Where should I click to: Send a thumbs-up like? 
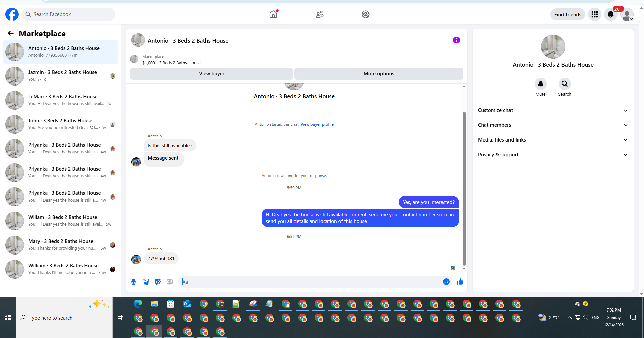tap(460, 282)
